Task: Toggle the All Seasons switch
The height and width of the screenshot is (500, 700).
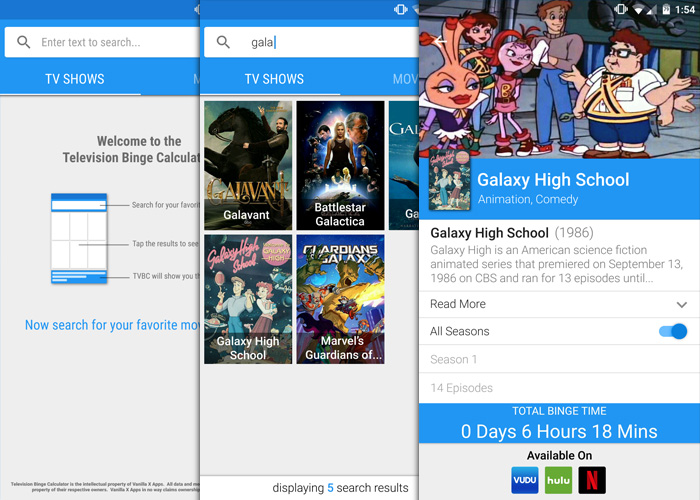Action: pos(672,332)
